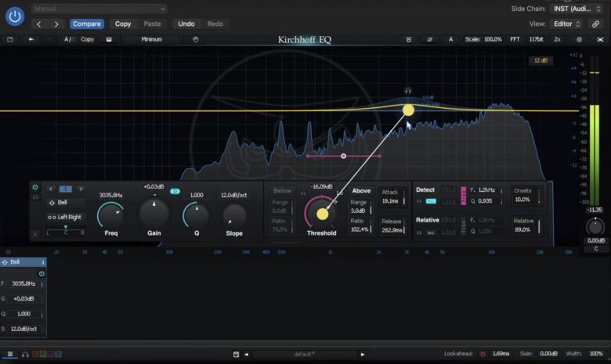Close the band panel with X button
The width and height of the screenshot is (611, 364).
coord(35,234)
